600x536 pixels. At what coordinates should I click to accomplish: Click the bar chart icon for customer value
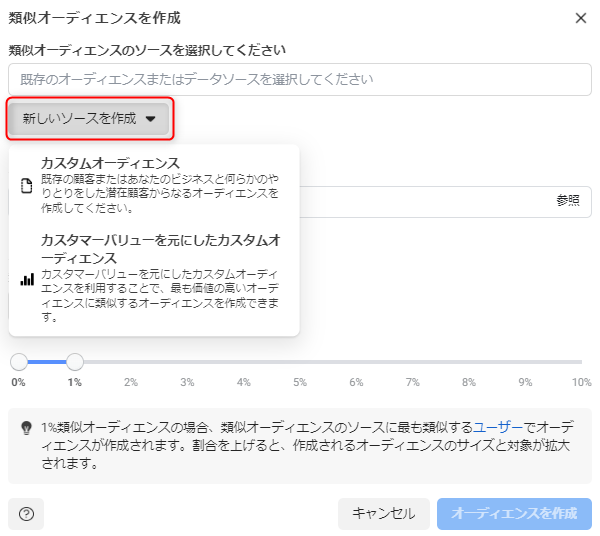(27, 280)
